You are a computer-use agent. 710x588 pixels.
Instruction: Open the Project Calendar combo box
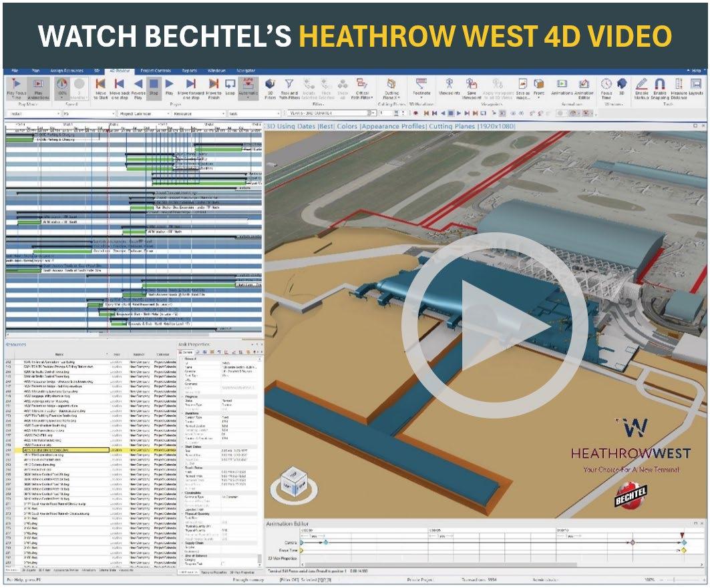point(144,113)
